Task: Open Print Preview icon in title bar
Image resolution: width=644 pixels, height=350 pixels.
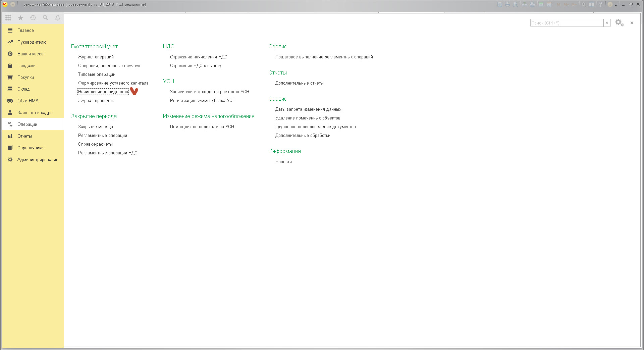Action: pyautogui.click(x=515, y=4)
